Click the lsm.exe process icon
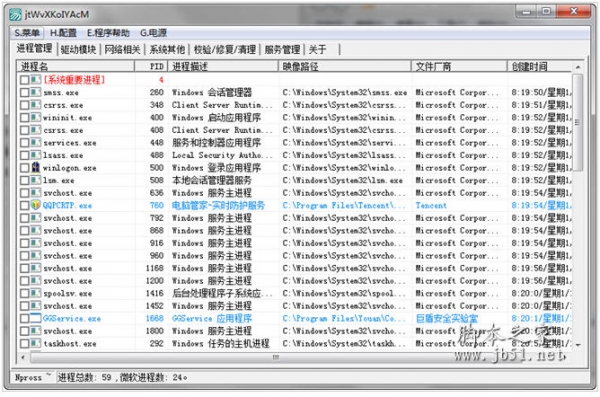 36,180
